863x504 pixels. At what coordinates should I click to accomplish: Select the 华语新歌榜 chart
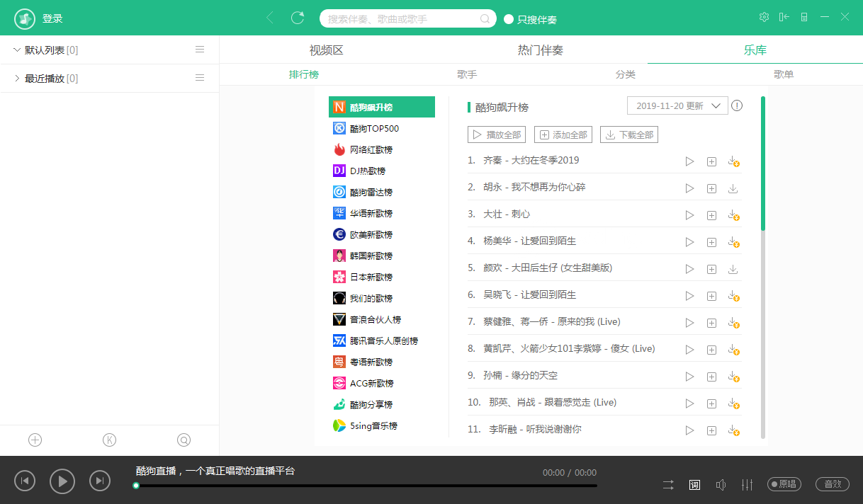point(382,213)
